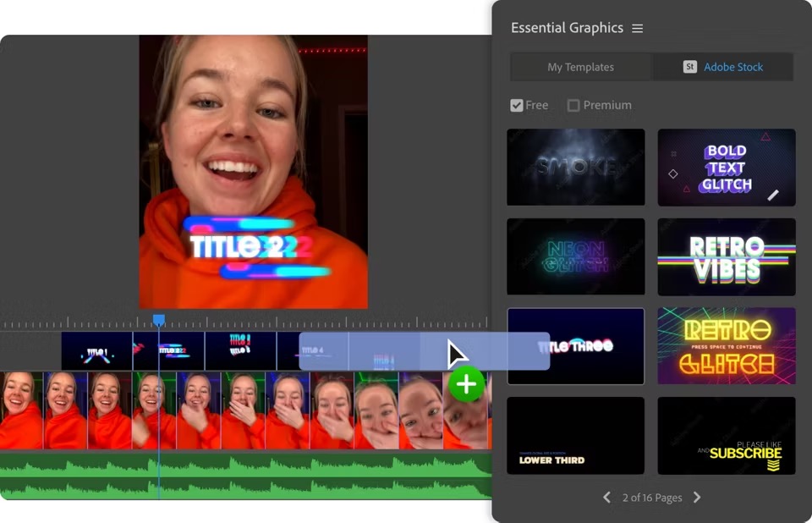Viewport: 812px width, 523px height.
Task: Select the Bold Text Glitch template
Action: [727, 167]
